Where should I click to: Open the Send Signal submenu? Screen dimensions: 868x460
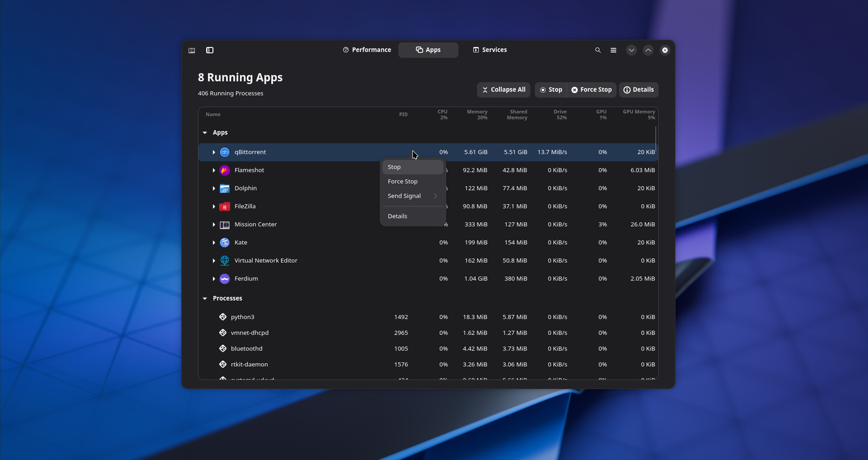coord(413,196)
